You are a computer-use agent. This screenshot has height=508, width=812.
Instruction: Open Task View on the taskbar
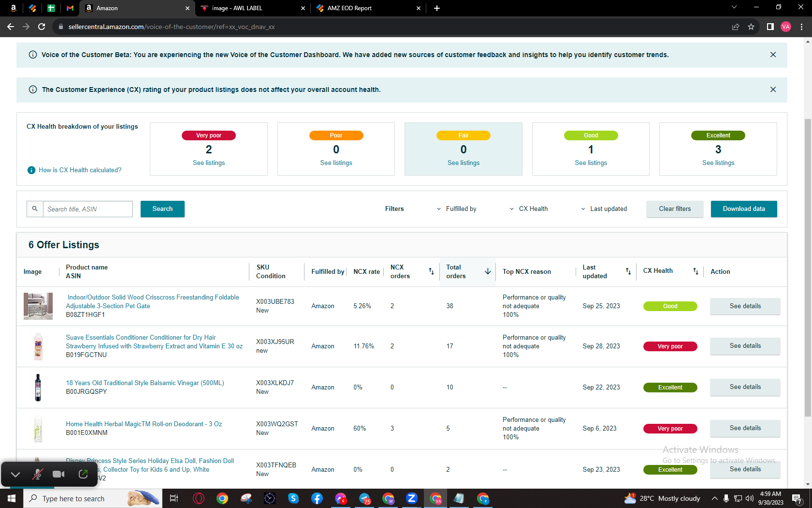point(174,498)
